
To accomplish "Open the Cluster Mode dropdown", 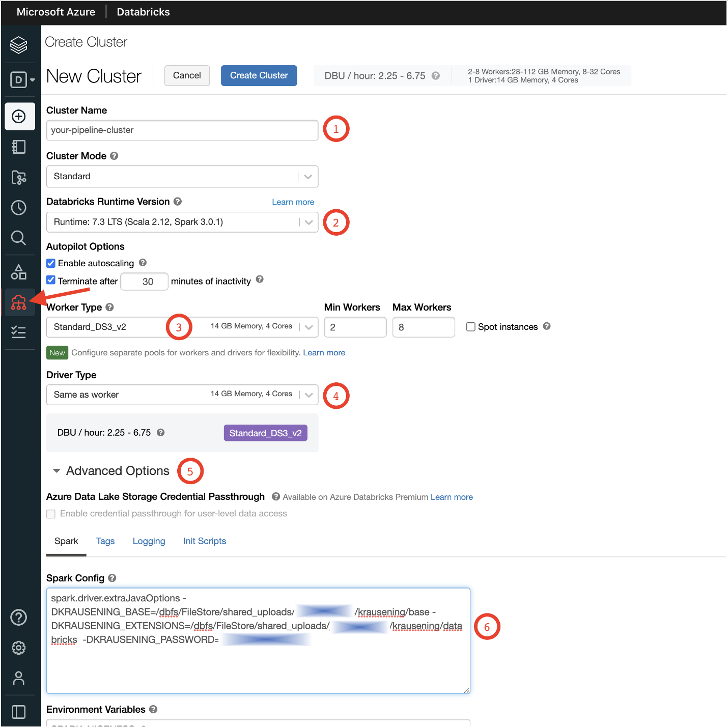I will tap(307, 176).
